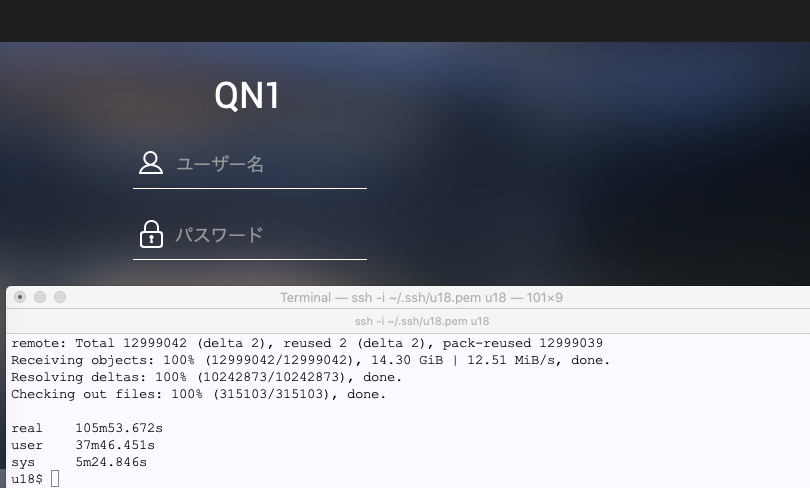Click the Terminal window title bar text

click(421, 298)
